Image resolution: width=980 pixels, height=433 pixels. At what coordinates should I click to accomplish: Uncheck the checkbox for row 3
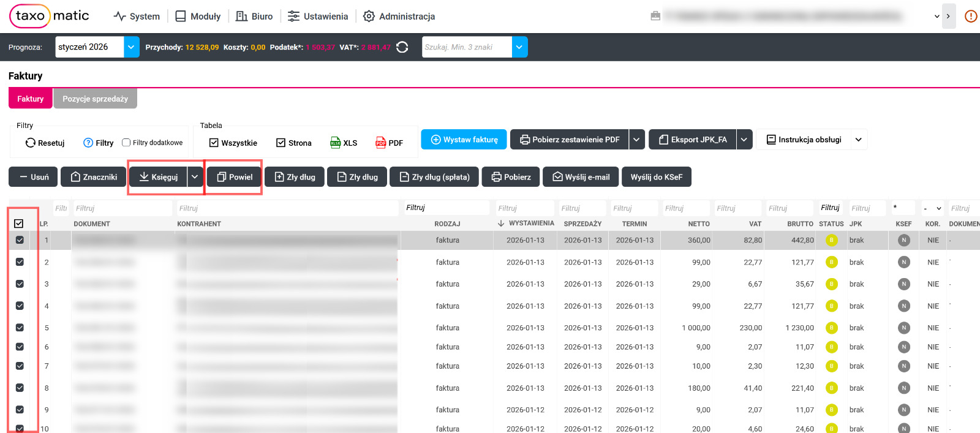tap(20, 284)
